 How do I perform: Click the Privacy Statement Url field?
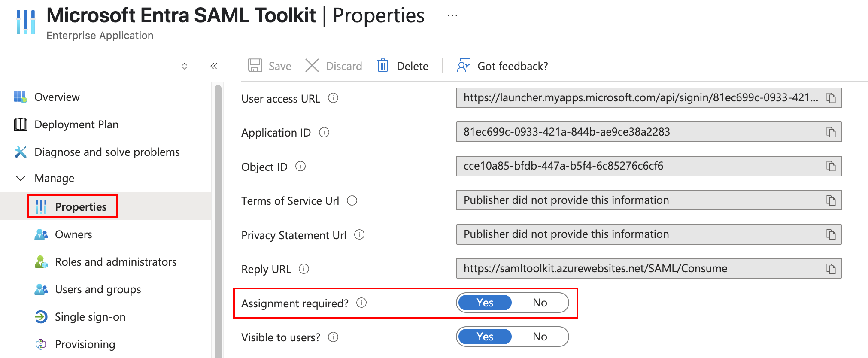click(649, 234)
